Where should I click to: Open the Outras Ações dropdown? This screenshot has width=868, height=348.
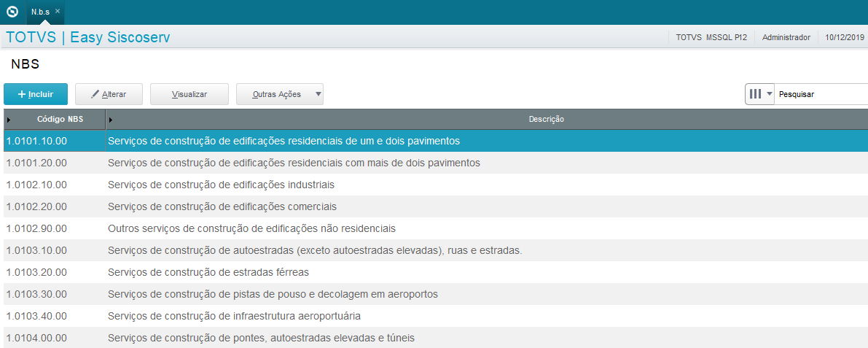click(x=280, y=94)
